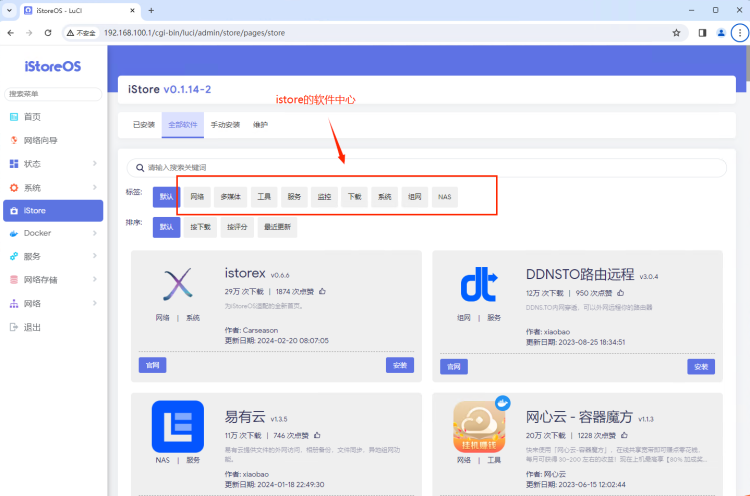The width and height of the screenshot is (750, 496).
Task: Open Chrome three-dot menu
Action: [740, 33]
